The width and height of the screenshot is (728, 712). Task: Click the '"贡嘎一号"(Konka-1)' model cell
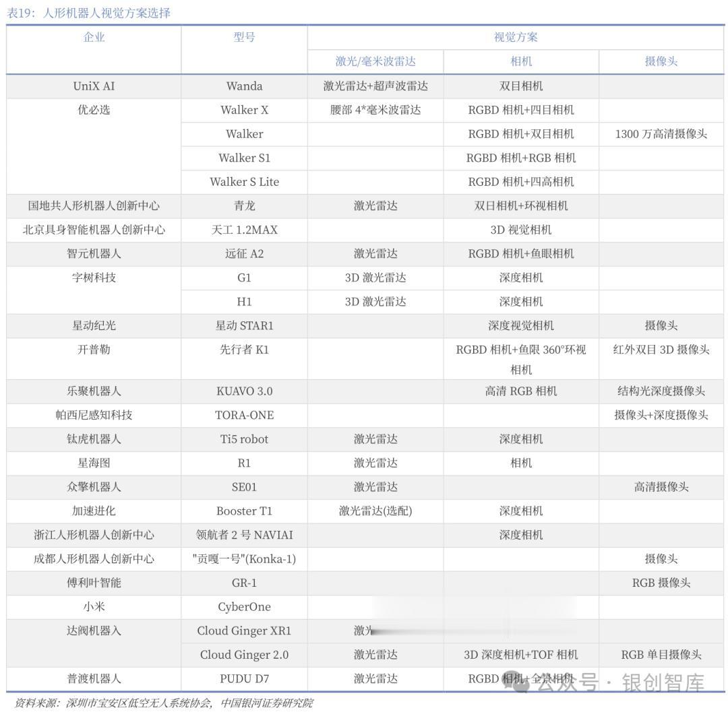244,559
